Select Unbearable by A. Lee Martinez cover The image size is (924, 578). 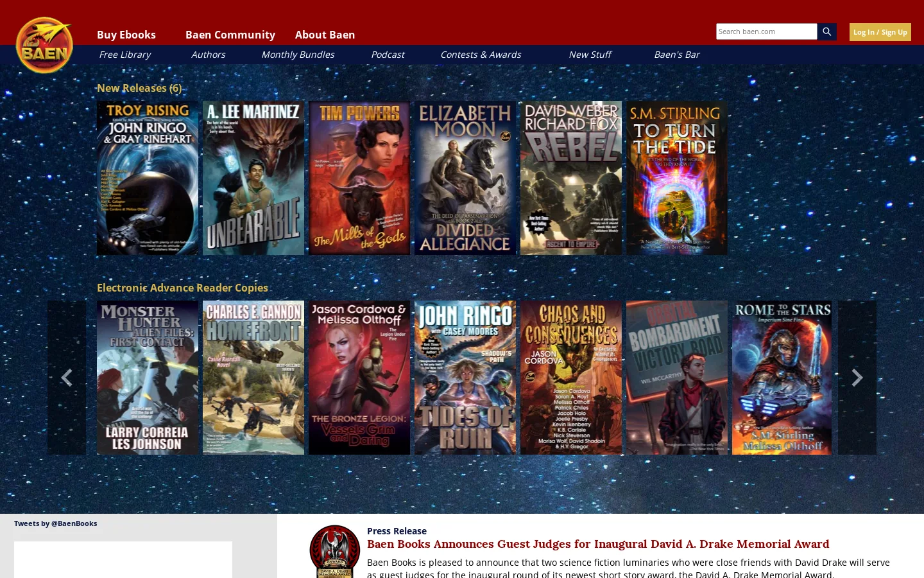coord(253,178)
